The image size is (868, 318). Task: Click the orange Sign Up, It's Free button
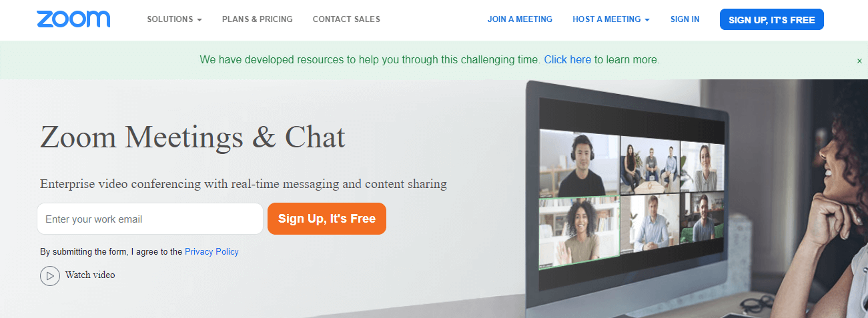click(327, 219)
